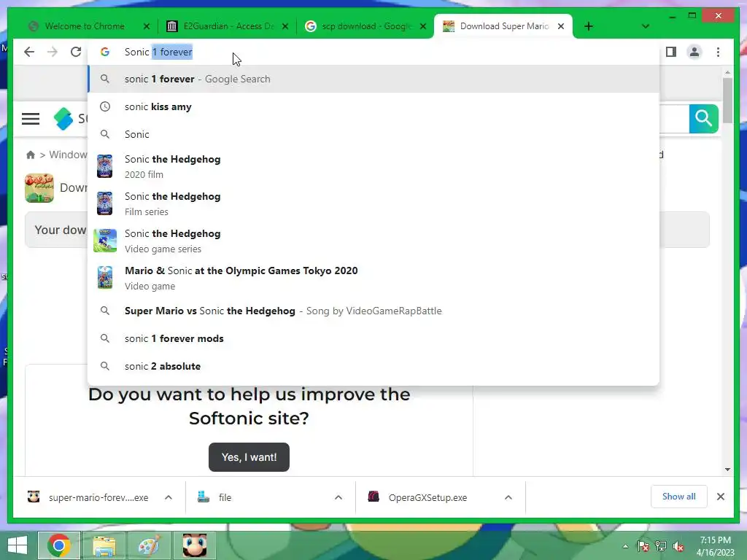Screen dimensions: 747x560
Task: Click the Super Mario Forever app icon
Action: (x=39, y=188)
